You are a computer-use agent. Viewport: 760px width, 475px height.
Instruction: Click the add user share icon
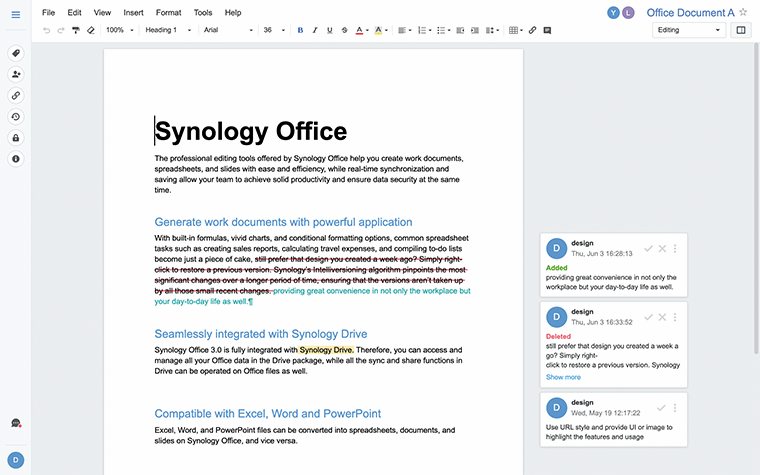coord(16,74)
